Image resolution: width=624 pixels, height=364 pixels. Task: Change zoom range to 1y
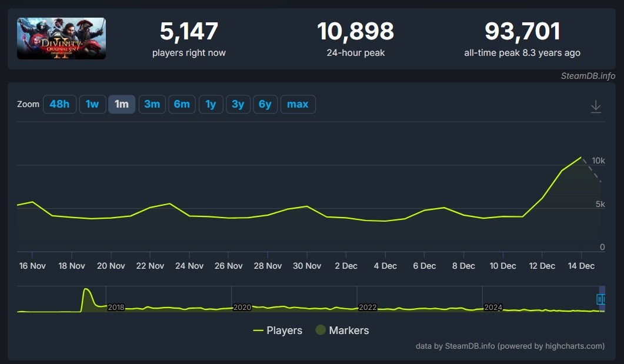click(x=211, y=104)
